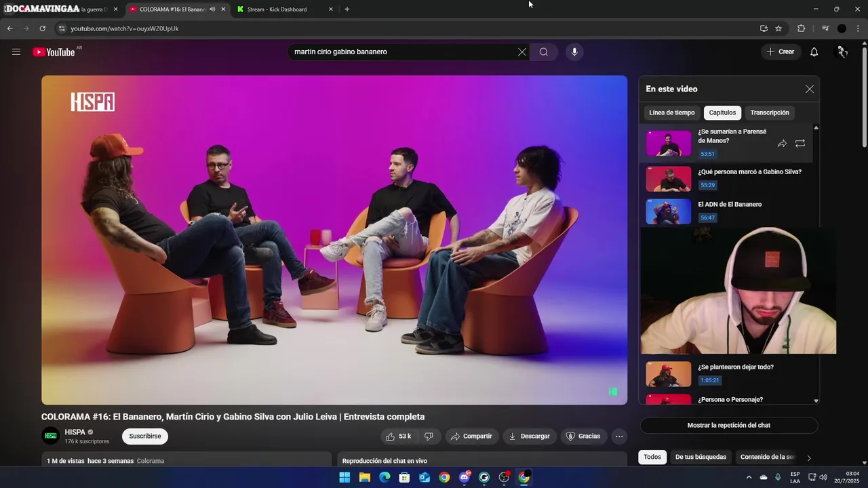Install app icon in address bar

[x=764, y=28]
